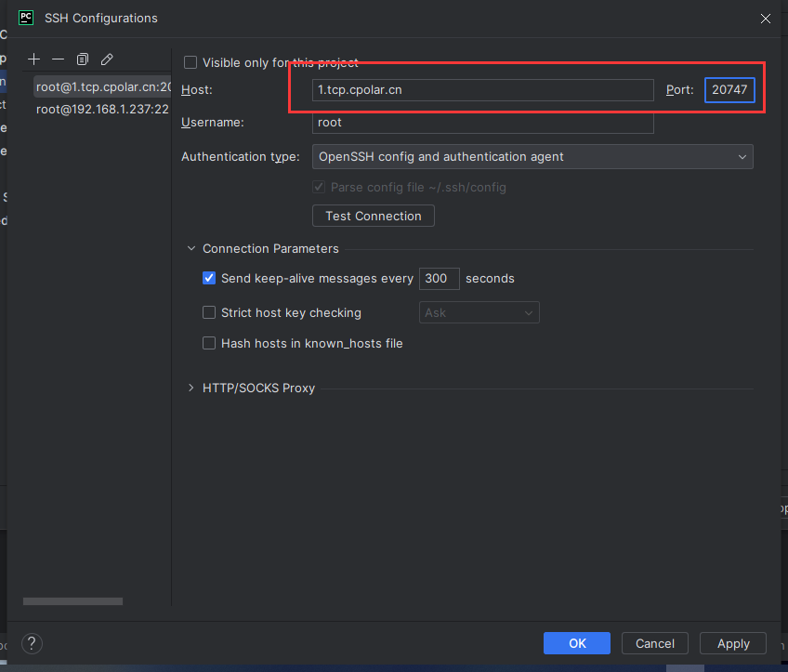The image size is (788, 672).
Task: Enable Strict host key checking
Action: pos(209,312)
